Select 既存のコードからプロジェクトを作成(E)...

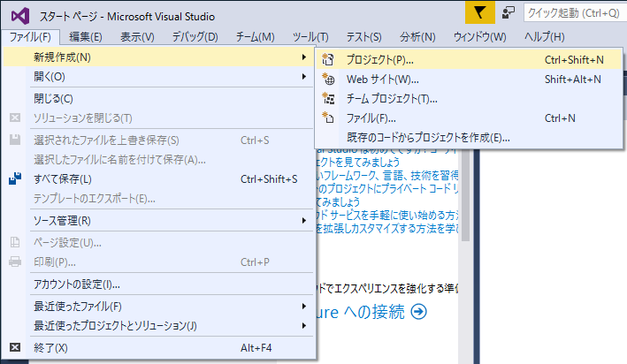pyautogui.click(x=470, y=138)
